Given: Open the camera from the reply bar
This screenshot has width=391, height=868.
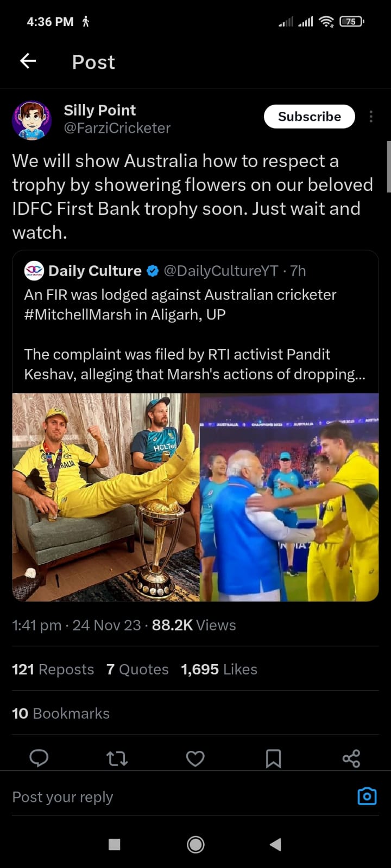Looking at the screenshot, I should 366,795.
